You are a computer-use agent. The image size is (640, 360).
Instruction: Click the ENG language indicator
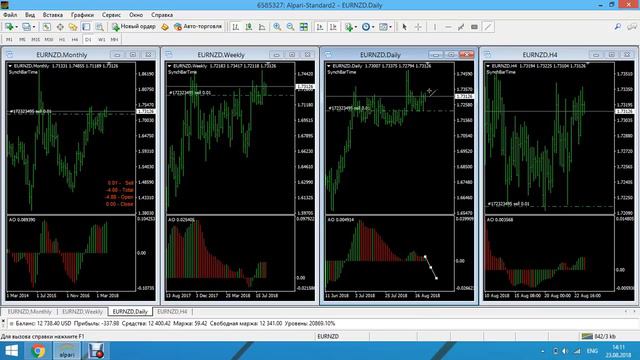592,351
